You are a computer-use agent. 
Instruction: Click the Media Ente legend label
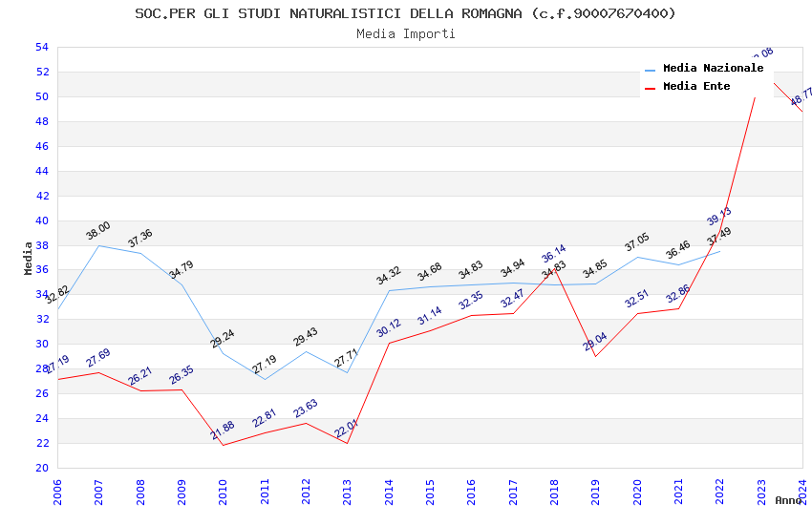pyautogui.click(x=696, y=86)
